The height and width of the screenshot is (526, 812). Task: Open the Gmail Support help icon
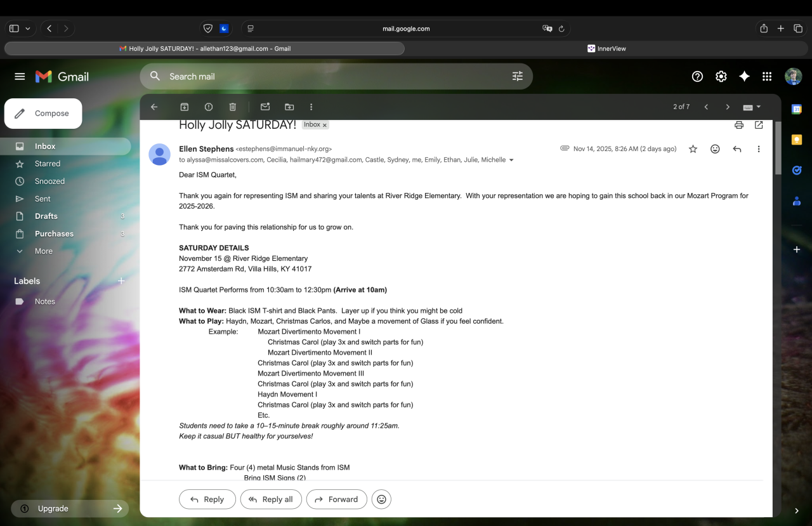click(x=697, y=77)
